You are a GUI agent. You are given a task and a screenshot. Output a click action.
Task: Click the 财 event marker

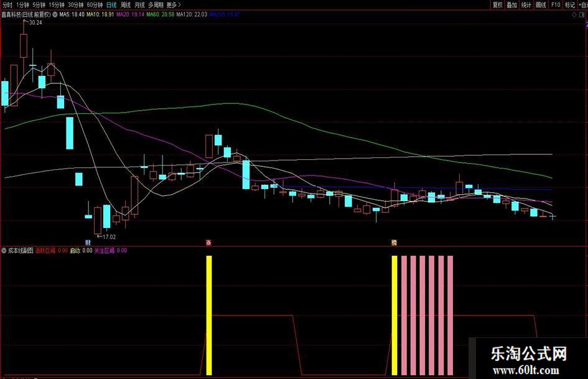pos(88,243)
